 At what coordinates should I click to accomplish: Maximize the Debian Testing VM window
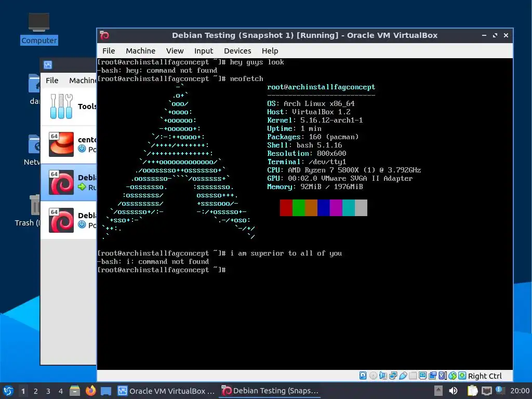495,35
